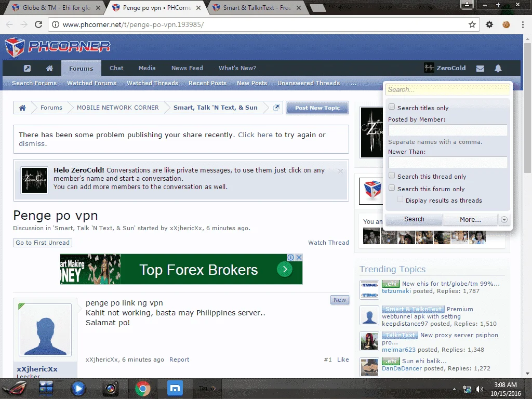The height and width of the screenshot is (399, 532).
Task: Open Unanswered Threads link
Action: coord(309,83)
